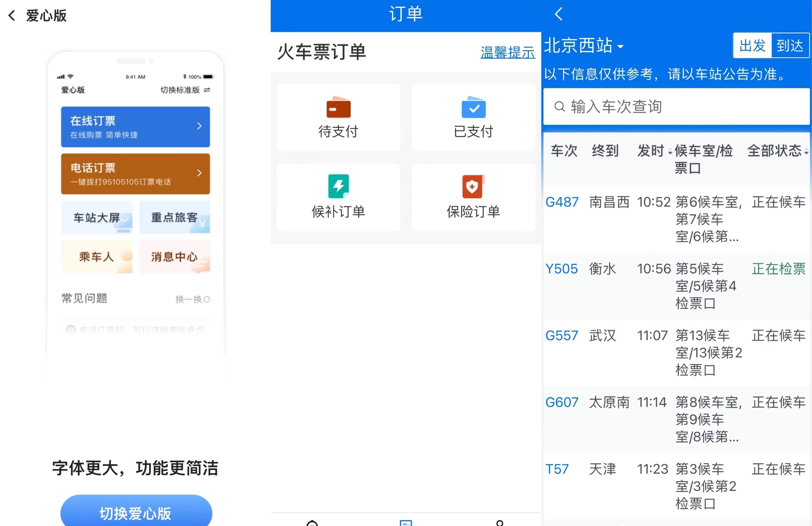812x526 pixels.
Task: Tap the 保险订单 label
Action: [473, 212]
